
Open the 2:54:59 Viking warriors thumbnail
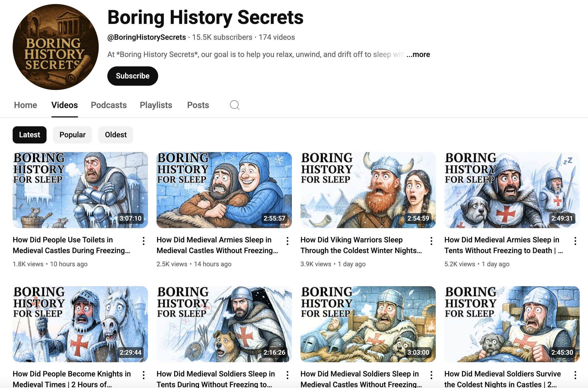pos(368,190)
